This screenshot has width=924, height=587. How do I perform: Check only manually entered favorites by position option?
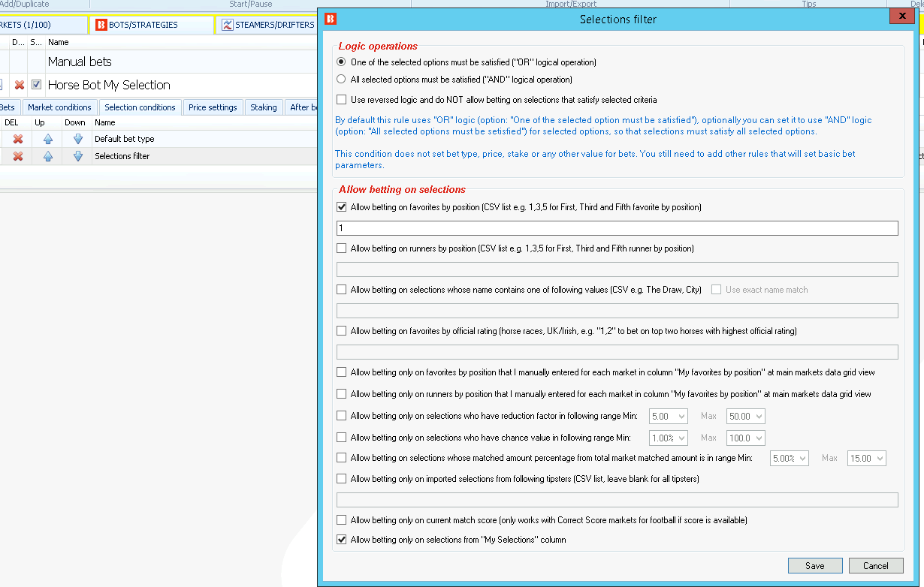click(x=342, y=372)
